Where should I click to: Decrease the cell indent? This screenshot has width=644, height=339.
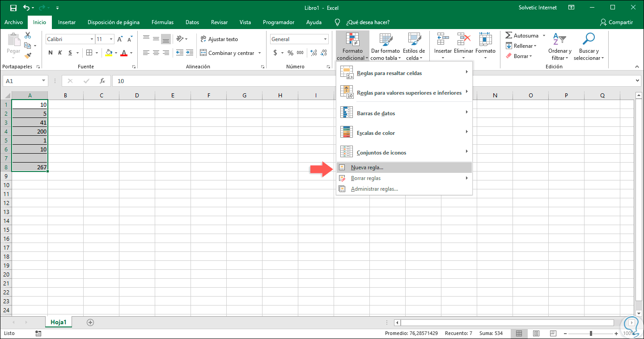point(179,53)
